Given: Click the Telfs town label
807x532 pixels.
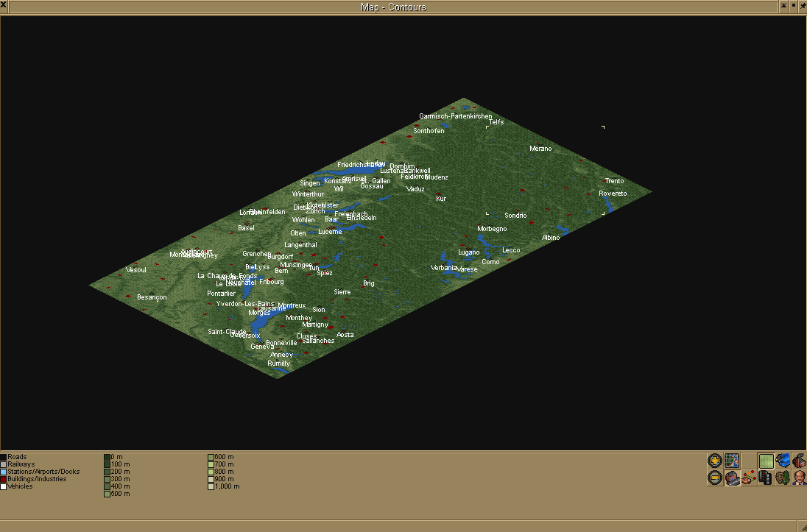Looking at the screenshot, I should click(x=496, y=122).
